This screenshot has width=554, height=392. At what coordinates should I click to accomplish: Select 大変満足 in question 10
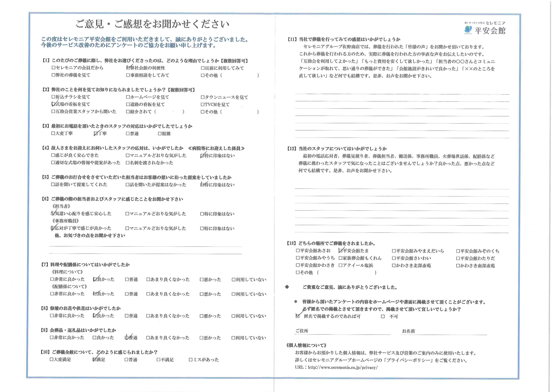pos(52,359)
